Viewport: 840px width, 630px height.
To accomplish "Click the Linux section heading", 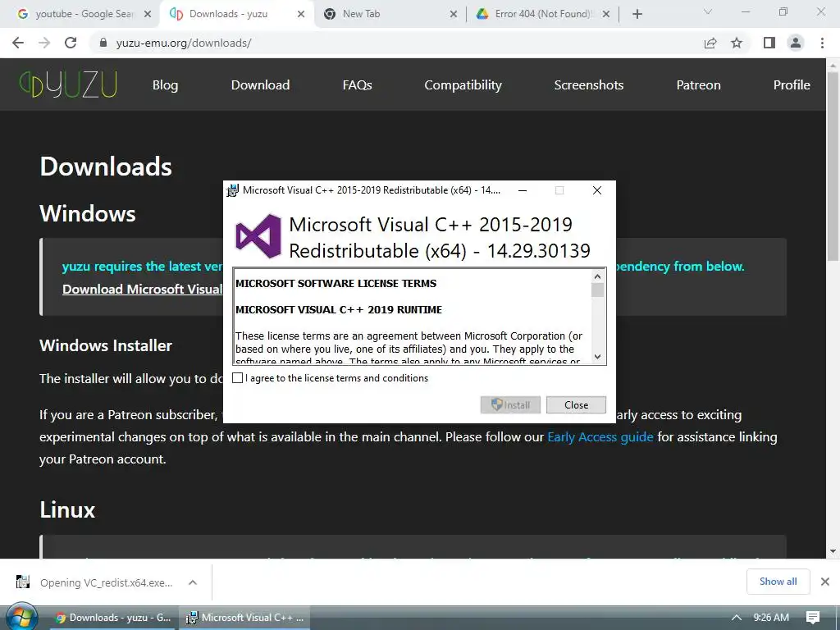I will (67, 509).
